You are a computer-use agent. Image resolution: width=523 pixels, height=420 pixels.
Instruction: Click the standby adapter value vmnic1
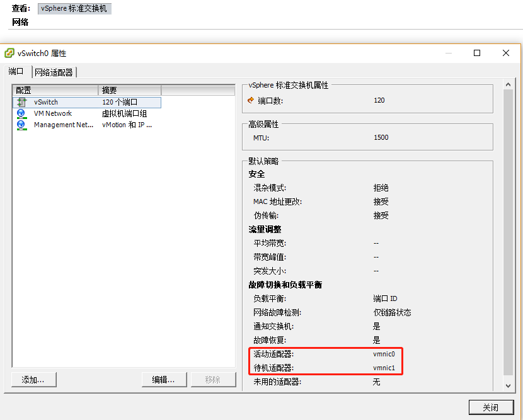[384, 368]
